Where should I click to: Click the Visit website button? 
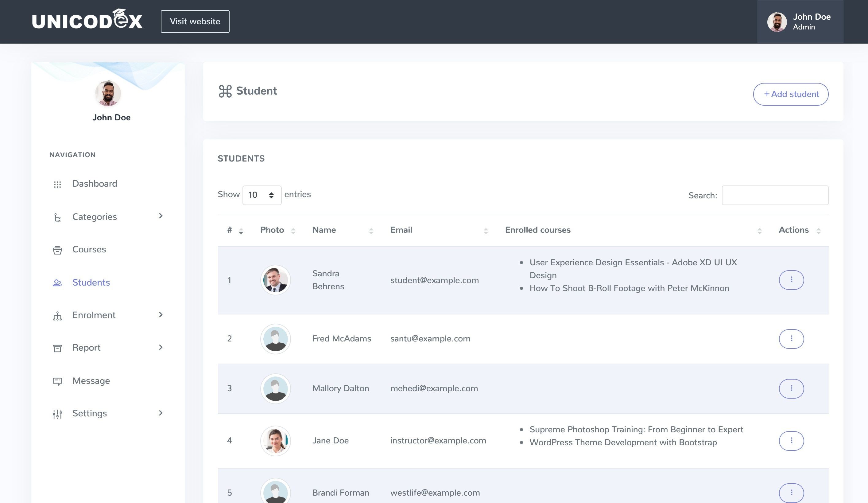195,21
